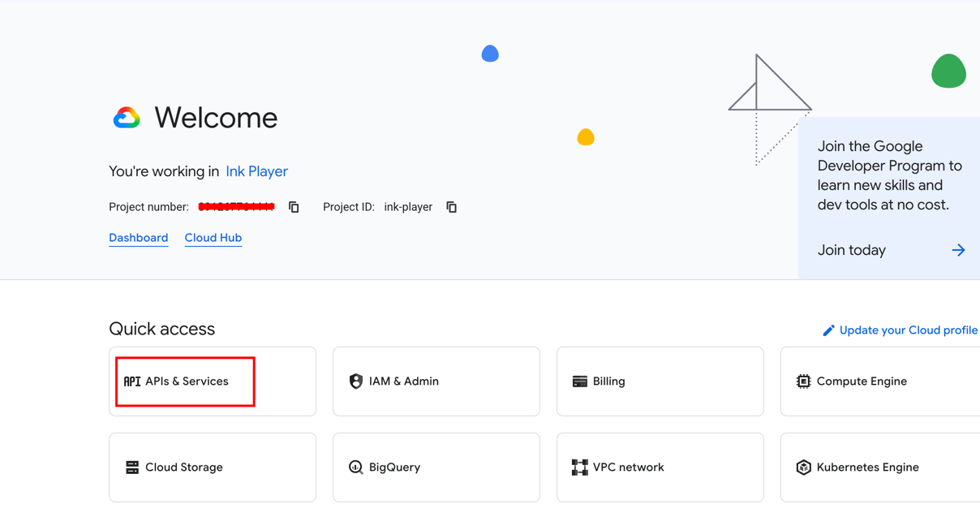Click the Compute Engine chip icon
Image resolution: width=980 pixels, height=513 pixels.
pos(803,382)
